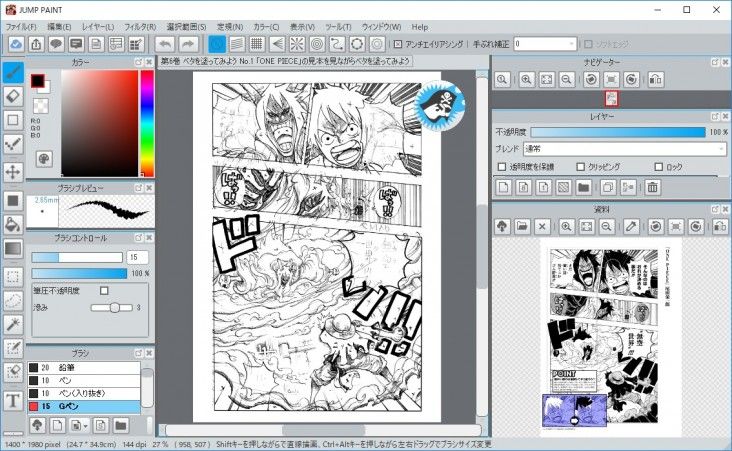Undock the ブラシコントロール panel

139,238
